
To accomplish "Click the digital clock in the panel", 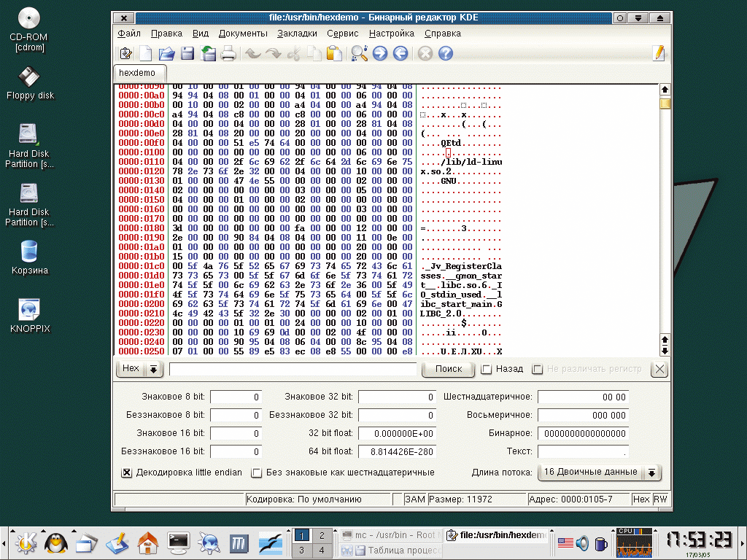I will coord(699,540).
